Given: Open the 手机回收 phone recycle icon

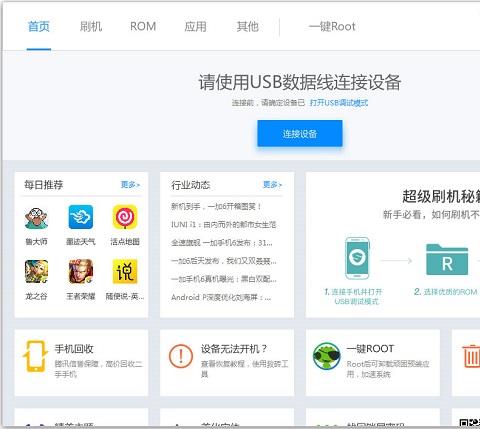Looking at the screenshot, I should pyautogui.click(x=35, y=356).
